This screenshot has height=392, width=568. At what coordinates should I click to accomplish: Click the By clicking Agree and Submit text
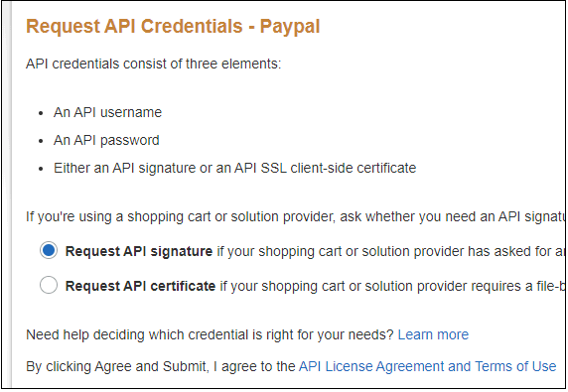tap(161, 366)
